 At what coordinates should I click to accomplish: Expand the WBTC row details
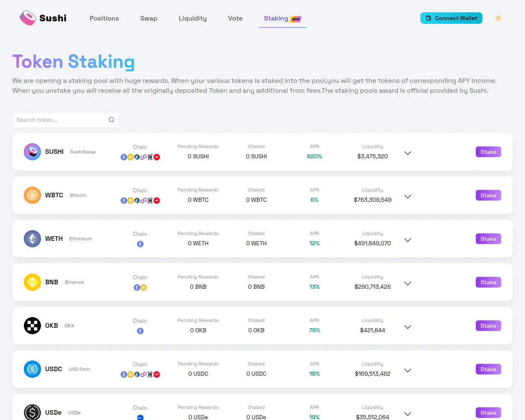tap(408, 196)
